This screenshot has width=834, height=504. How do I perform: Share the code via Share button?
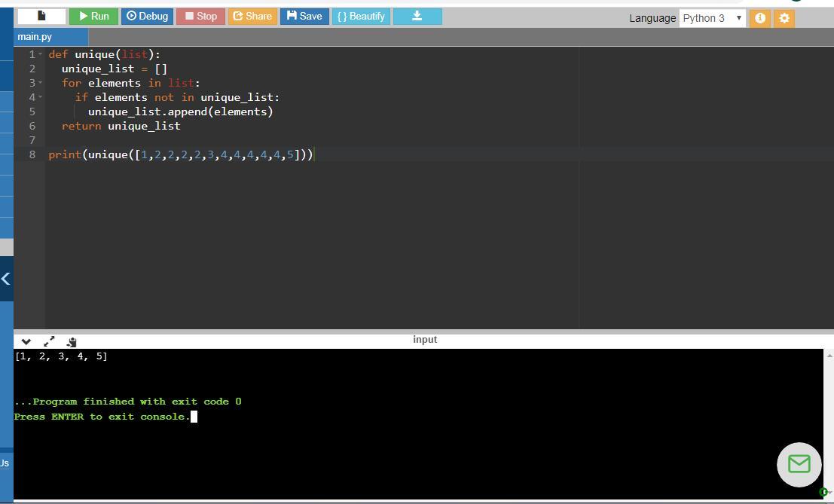[252, 16]
